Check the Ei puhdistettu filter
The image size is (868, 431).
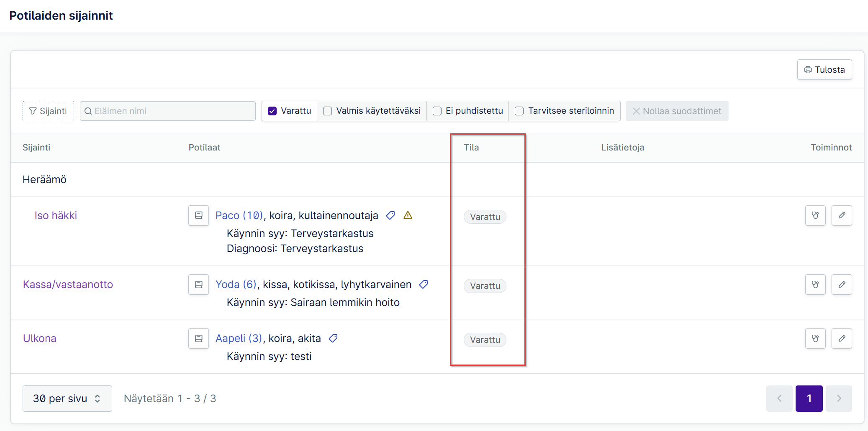coord(437,111)
